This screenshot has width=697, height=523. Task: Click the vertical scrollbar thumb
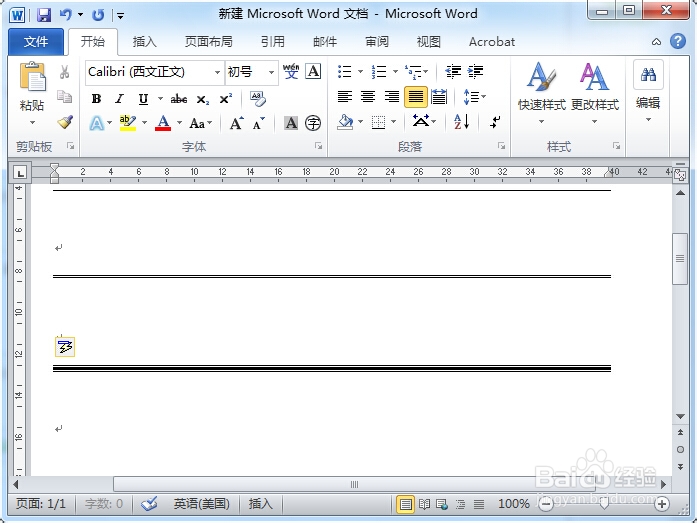680,259
